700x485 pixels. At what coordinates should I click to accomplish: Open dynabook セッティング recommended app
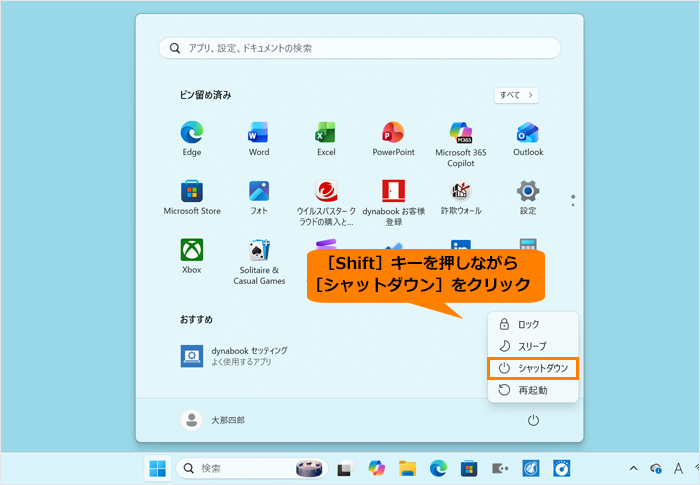234,356
